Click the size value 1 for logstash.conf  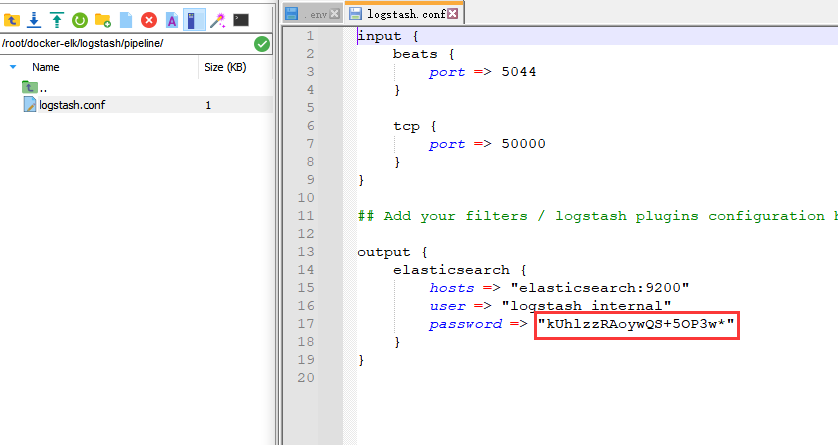pyautogui.click(x=208, y=105)
